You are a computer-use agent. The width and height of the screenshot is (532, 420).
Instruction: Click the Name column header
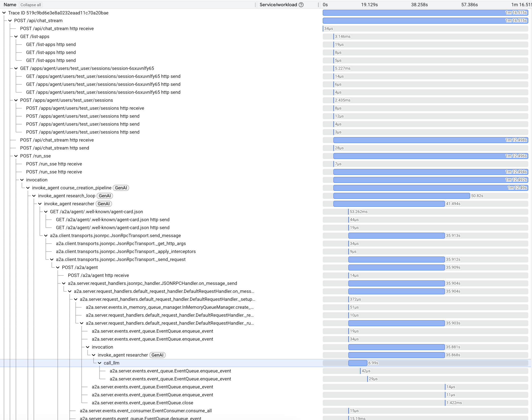[10, 4]
